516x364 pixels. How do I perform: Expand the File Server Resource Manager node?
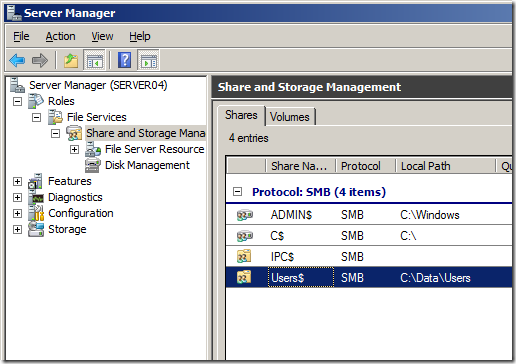coord(74,149)
